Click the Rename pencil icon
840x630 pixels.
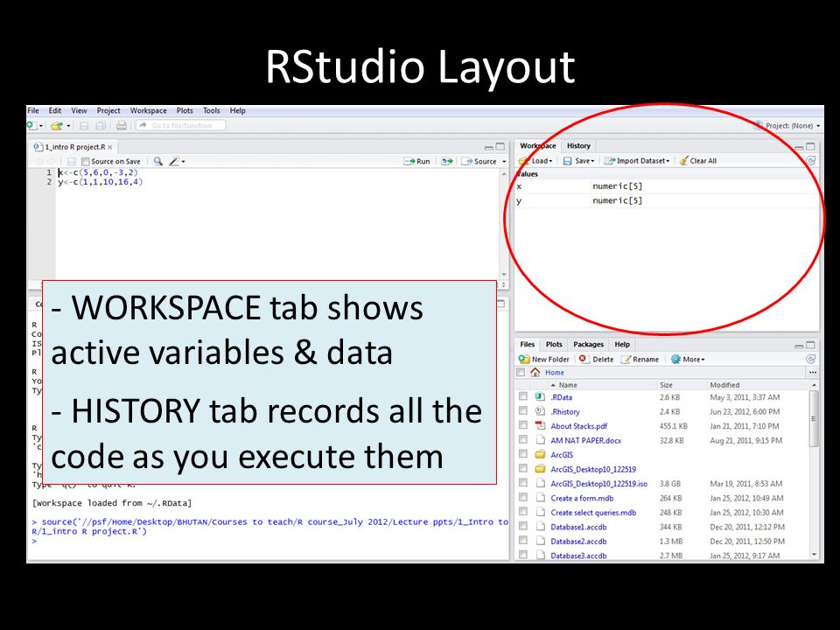pyautogui.click(x=625, y=359)
